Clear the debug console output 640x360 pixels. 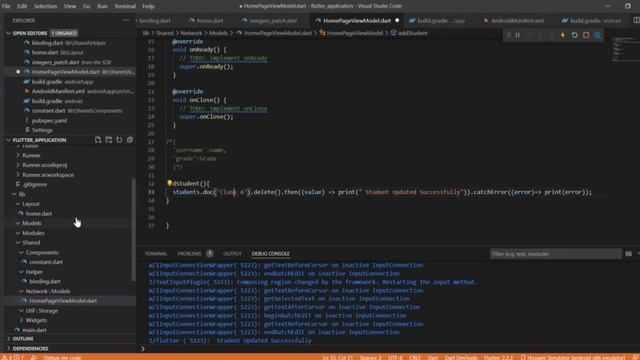coord(629,254)
